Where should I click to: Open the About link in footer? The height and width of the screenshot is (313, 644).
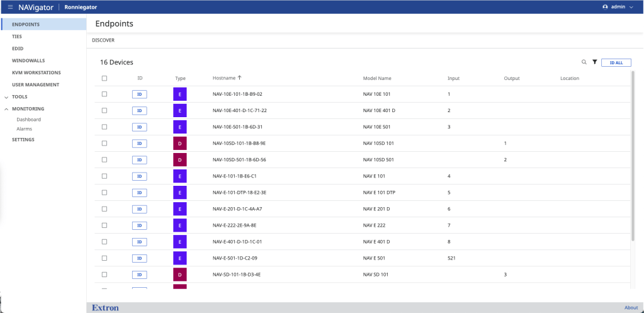(x=631, y=308)
